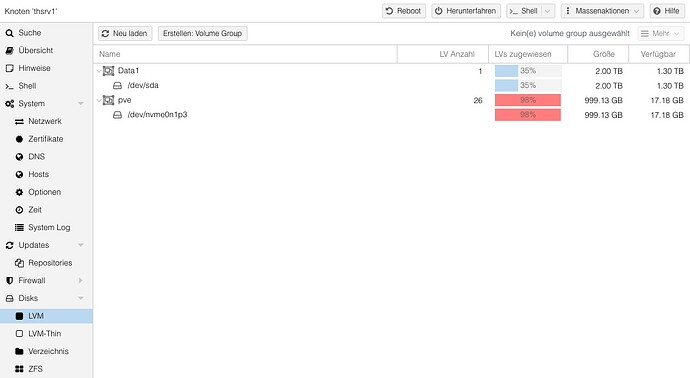The width and height of the screenshot is (690, 378).
Task: Click Data1 size 2.00 TB
Action: 609,71
